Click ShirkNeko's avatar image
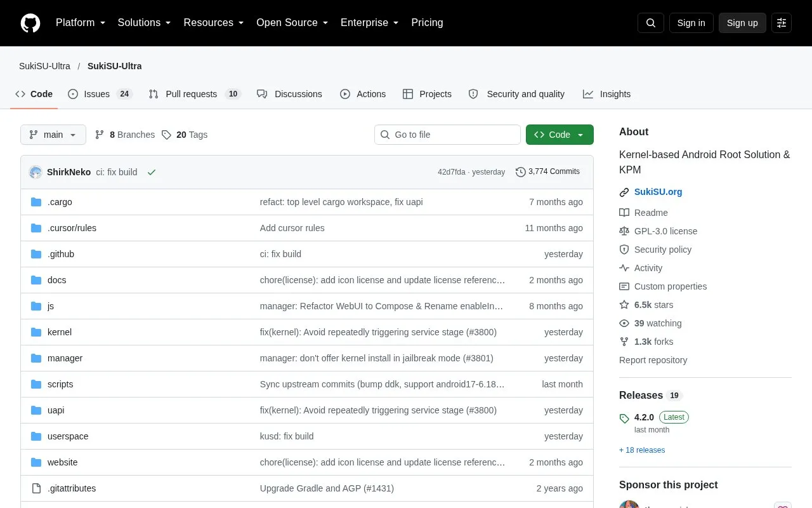 (36, 172)
